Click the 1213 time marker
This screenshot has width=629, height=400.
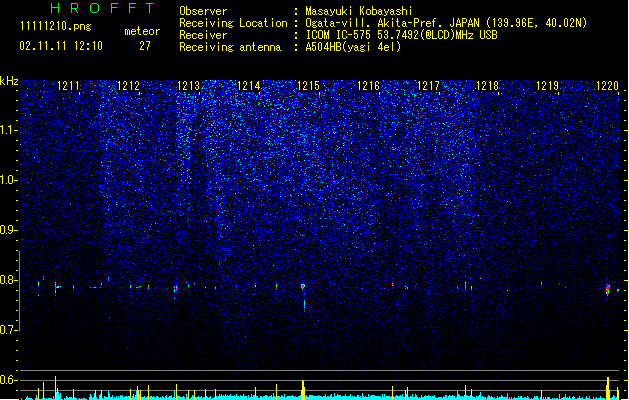click(x=189, y=86)
